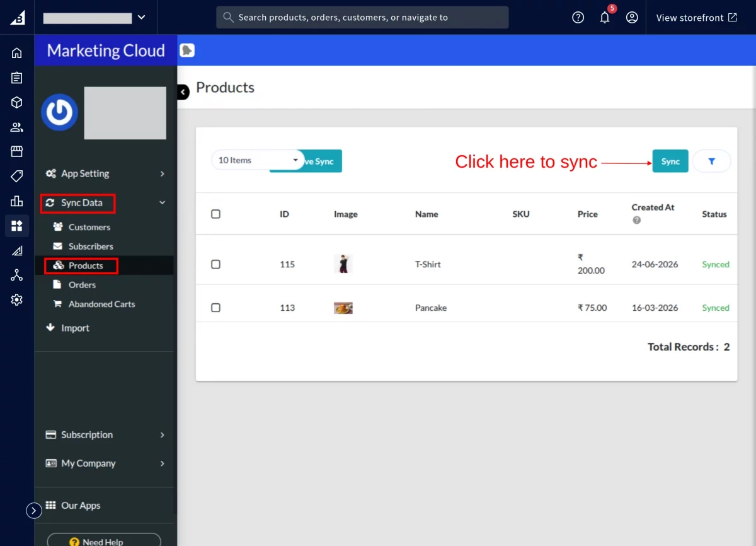Click the Created At column header
756x546 pixels.
click(x=653, y=207)
